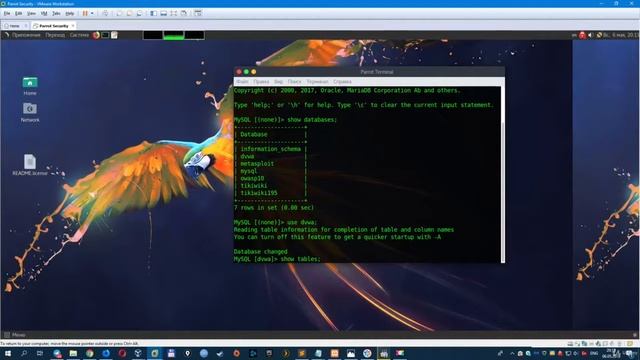Enter full screen mode via toolbar icon
This screenshot has height=360, width=640.
click(173, 13)
